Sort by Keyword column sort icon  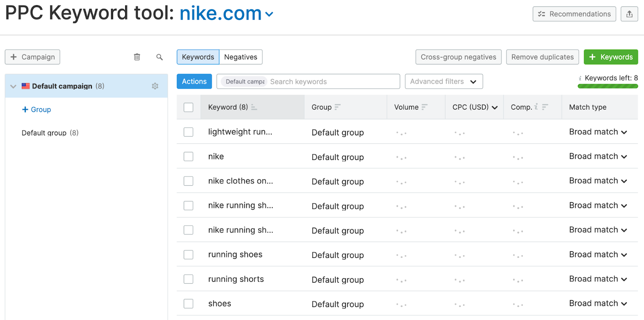pyautogui.click(x=254, y=107)
